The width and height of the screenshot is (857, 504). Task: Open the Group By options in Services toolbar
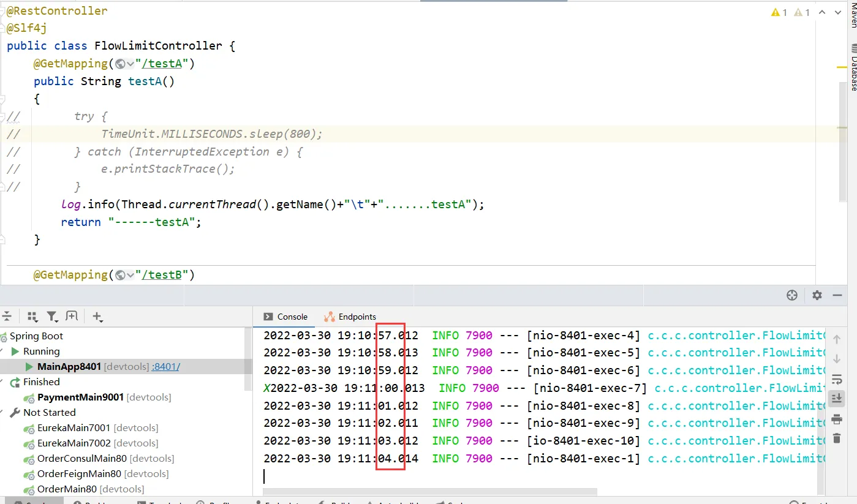[x=32, y=316]
